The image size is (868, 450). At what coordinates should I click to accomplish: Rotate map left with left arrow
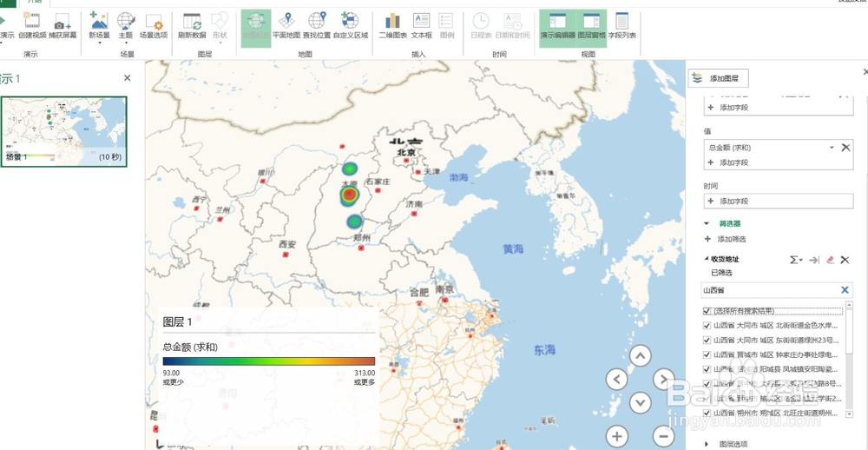pyautogui.click(x=616, y=380)
